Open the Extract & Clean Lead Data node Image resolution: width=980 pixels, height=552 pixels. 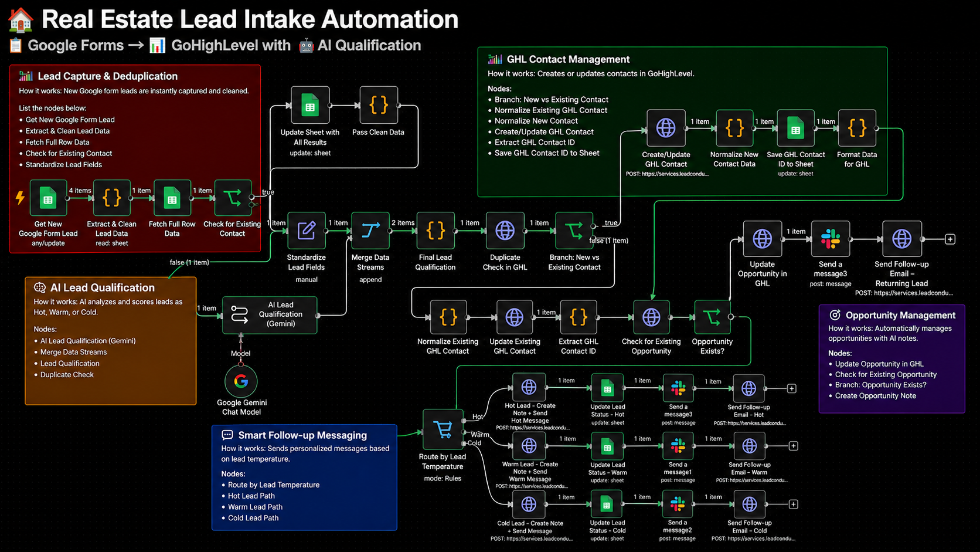pos(111,199)
